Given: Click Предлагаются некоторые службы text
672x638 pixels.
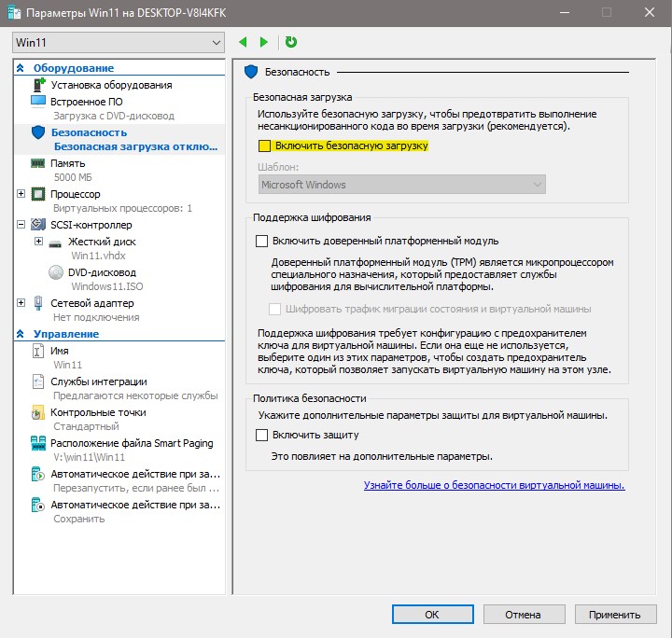Looking at the screenshot, I should point(135,395).
